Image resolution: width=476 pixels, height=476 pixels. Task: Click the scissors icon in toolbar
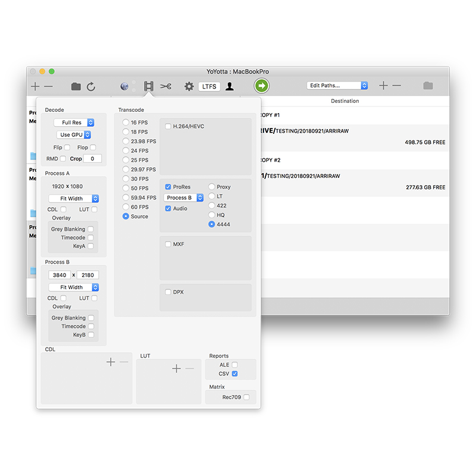point(166,86)
